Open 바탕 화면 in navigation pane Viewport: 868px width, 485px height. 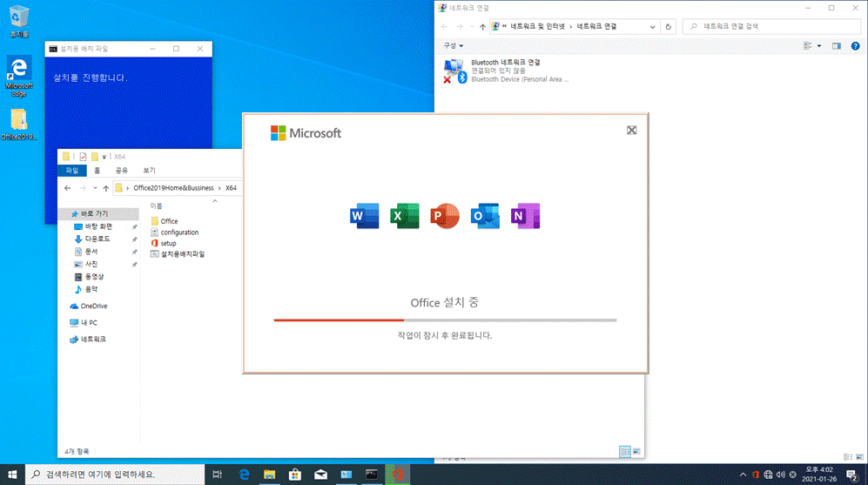[99, 226]
